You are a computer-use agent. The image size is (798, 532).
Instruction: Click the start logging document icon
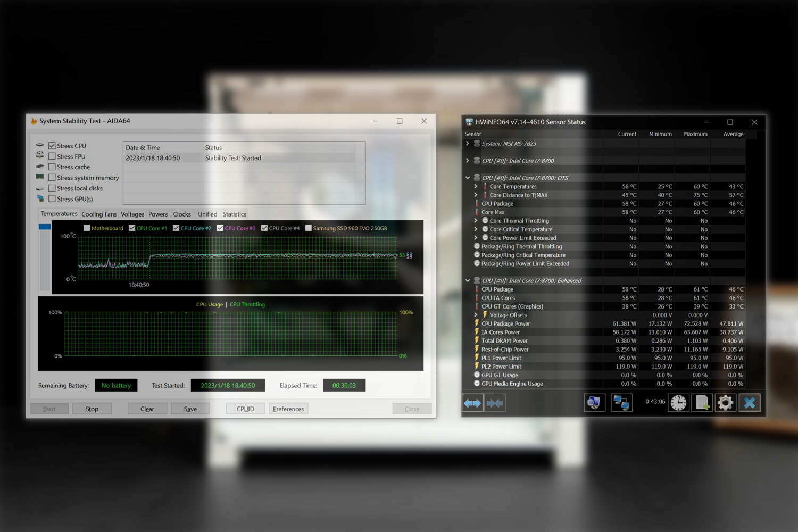click(x=702, y=403)
